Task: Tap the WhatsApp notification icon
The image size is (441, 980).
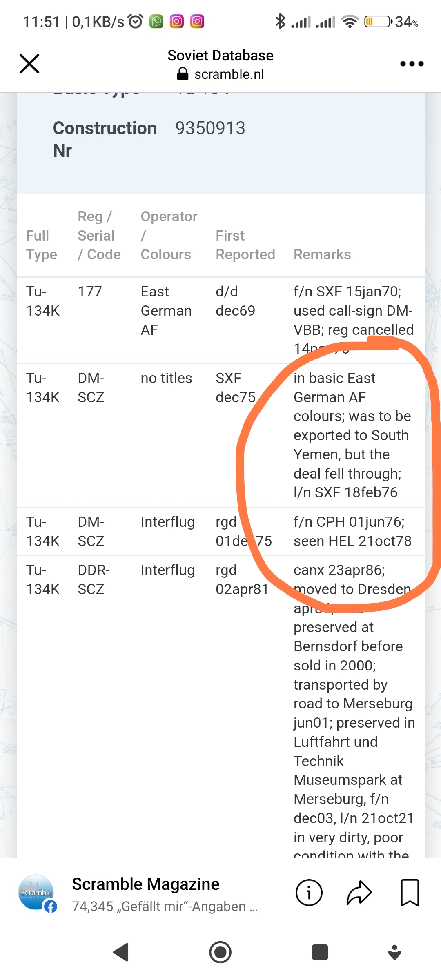Action: pyautogui.click(x=156, y=21)
